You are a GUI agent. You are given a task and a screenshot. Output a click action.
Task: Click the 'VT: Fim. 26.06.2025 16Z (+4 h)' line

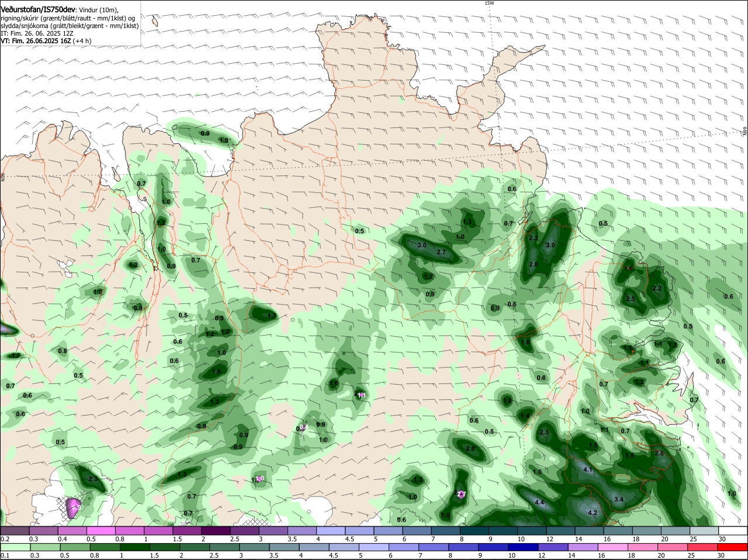click(x=46, y=41)
